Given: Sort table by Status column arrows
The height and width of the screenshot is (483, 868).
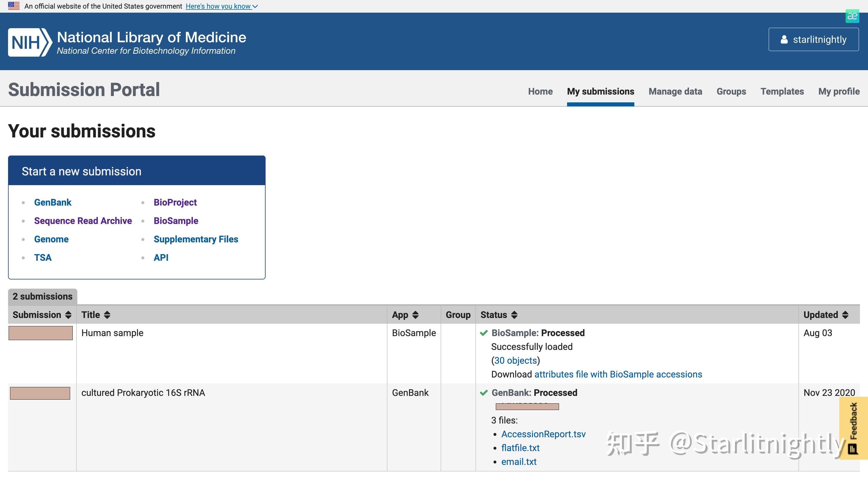Looking at the screenshot, I should (x=514, y=315).
